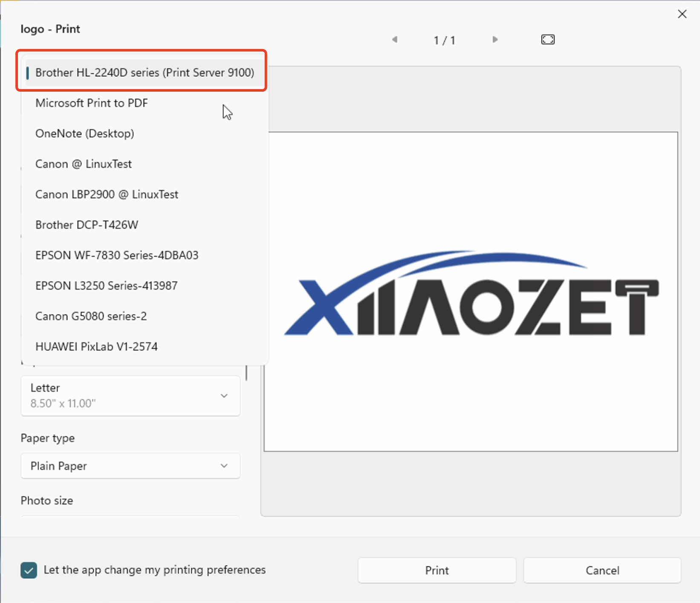This screenshot has height=603, width=700.
Task: Select Canon LBP2900 @ LinuxTest
Action: [107, 194]
